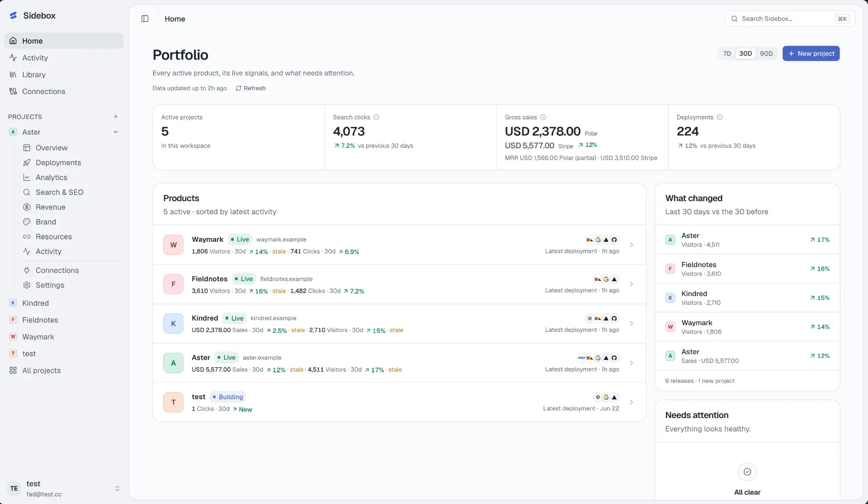
Task: Click Stripe icon in Aster product row
Action: 581,358
